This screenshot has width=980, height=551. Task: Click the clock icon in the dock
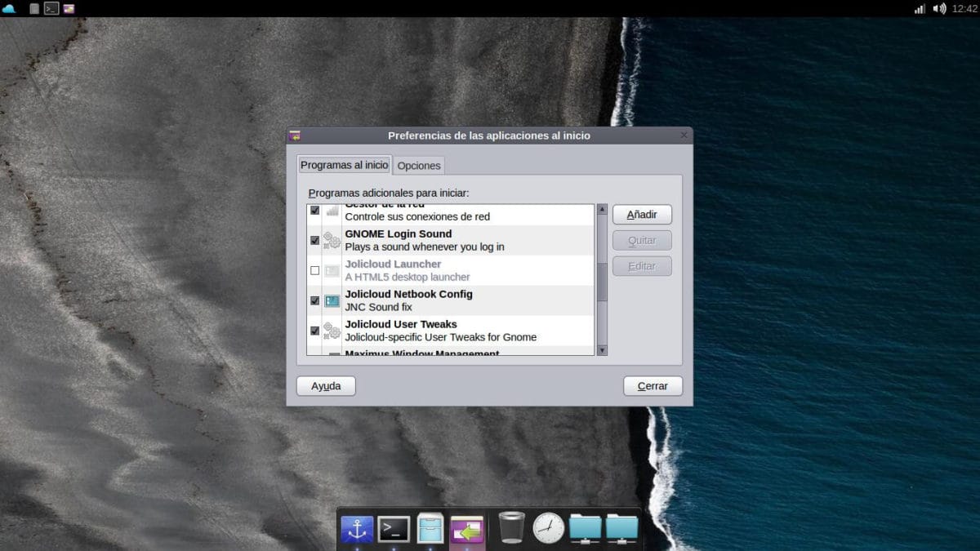tap(548, 529)
